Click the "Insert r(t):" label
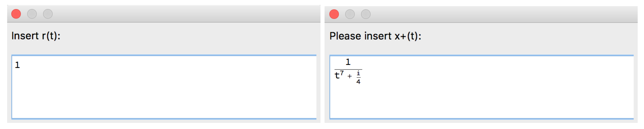This screenshot has height=129, width=644. pos(36,36)
